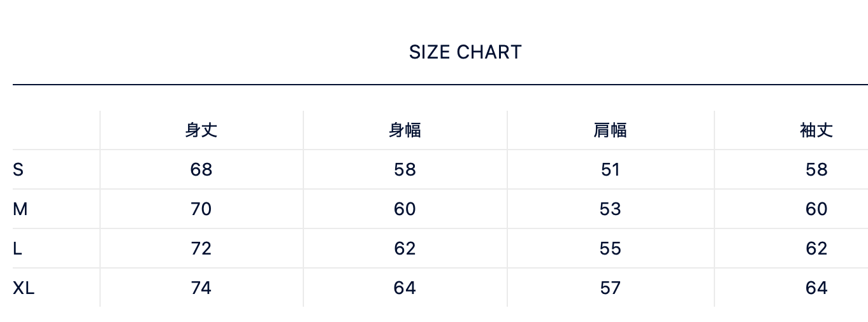This screenshot has width=868, height=322.
Task: Click the 身丈 value 70 for size M
Action: (x=201, y=209)
